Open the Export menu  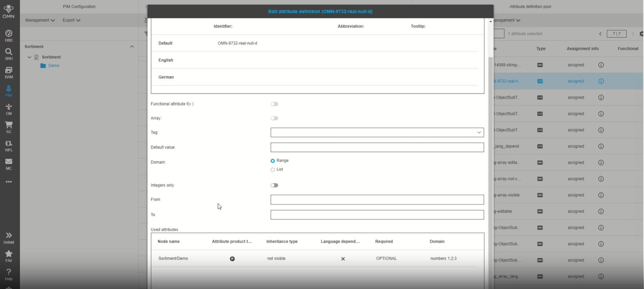pos(71,20)
